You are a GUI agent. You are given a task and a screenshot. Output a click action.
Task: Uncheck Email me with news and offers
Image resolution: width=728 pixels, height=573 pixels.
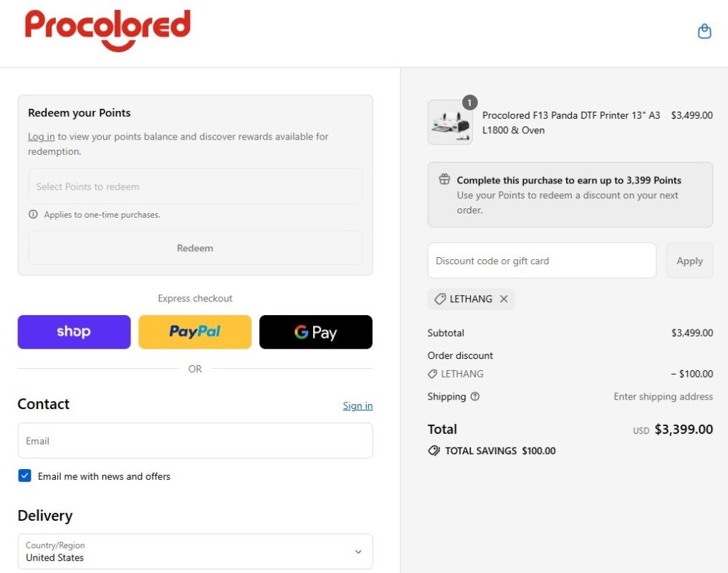coord(24,476)
